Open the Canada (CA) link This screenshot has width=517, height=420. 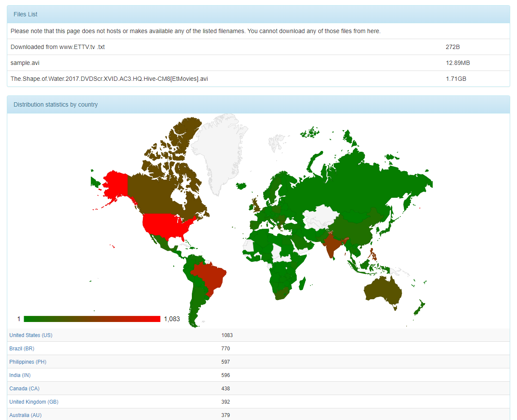tap(24, 389)
